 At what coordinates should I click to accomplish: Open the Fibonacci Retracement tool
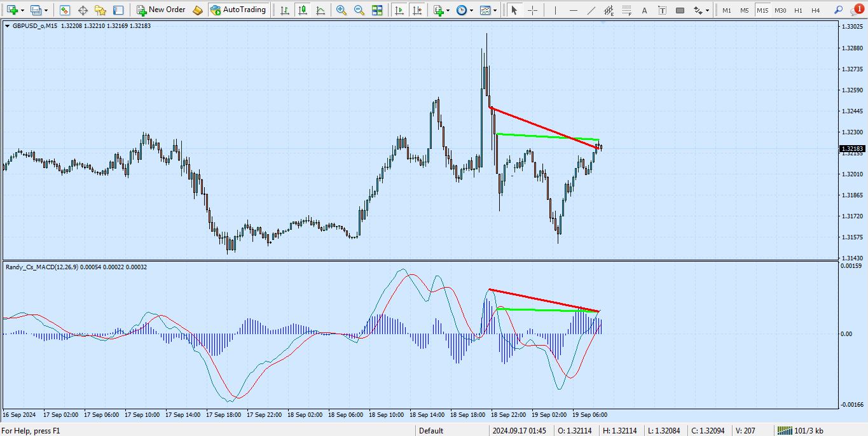[628, 10]
